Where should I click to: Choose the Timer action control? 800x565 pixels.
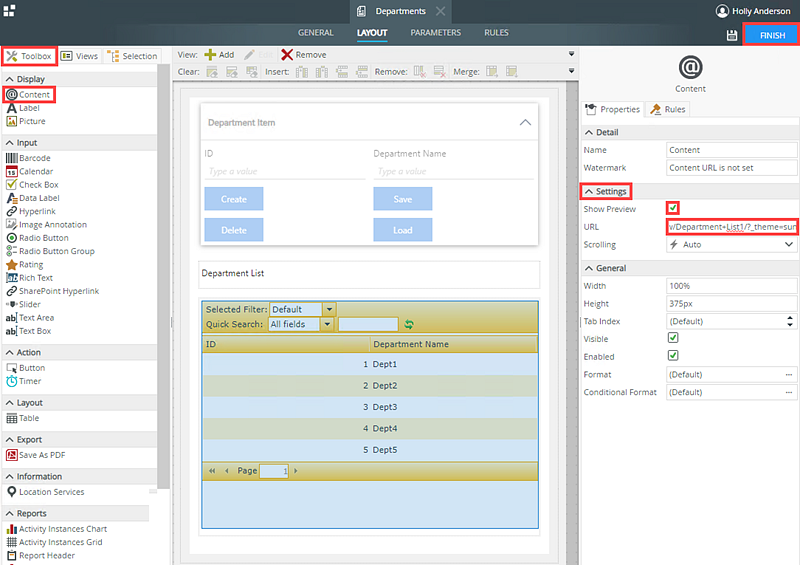pos(30,381)
